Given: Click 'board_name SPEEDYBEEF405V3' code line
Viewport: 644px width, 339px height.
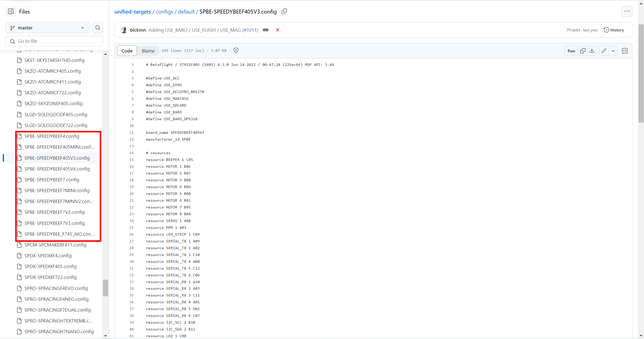Looking at the screenshot, I should click(x=175, y=133).
